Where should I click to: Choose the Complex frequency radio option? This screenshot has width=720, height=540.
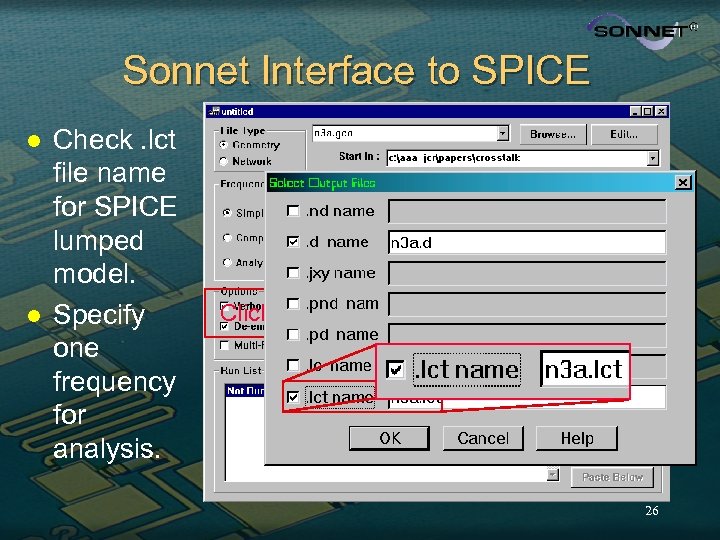[226, 238]
